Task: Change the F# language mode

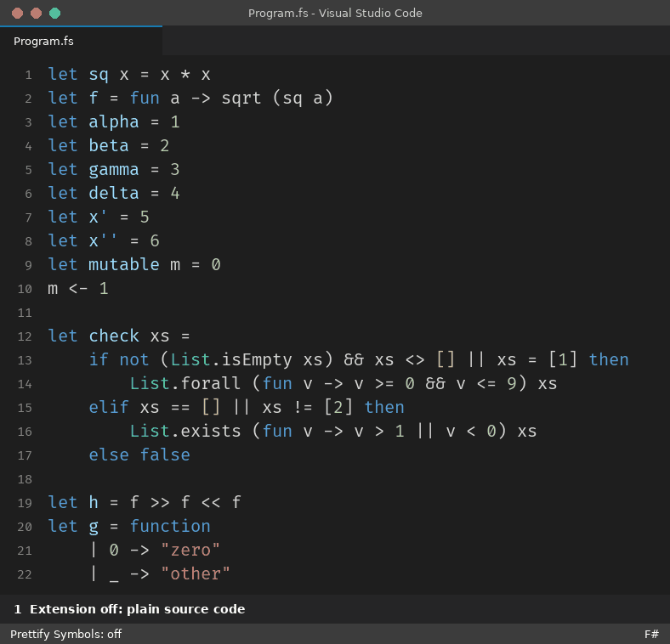Action: click(x=651, y=634)
